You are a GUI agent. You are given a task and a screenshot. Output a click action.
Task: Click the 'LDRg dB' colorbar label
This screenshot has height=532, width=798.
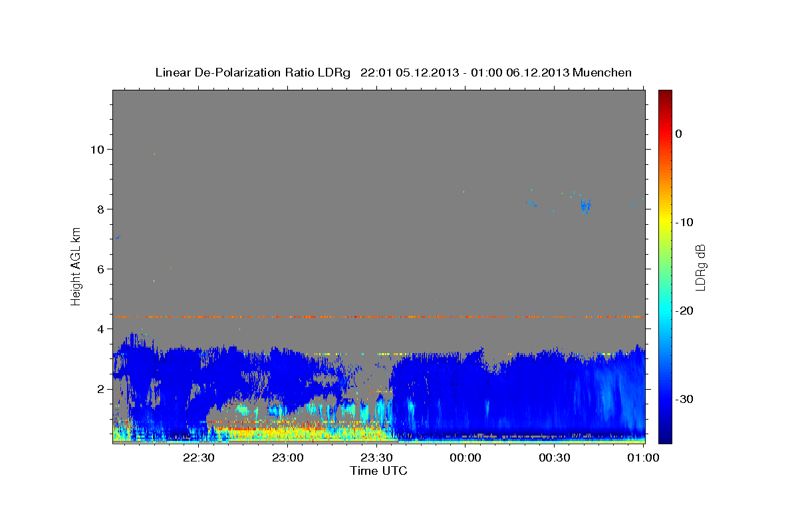tap(700, 267)
